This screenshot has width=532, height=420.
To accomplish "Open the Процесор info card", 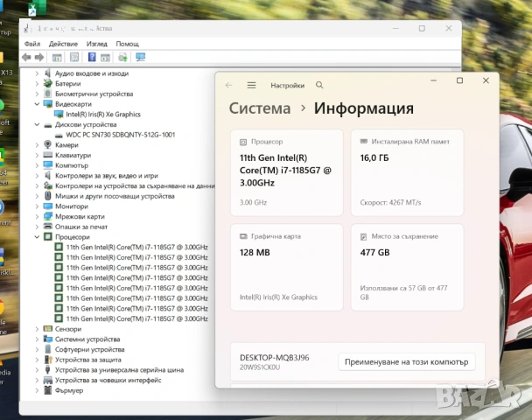I will point(287,172).
